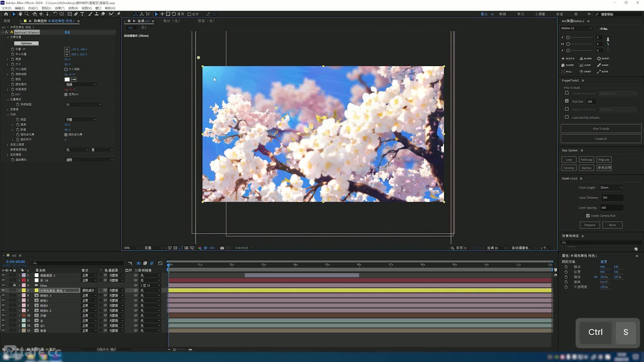Click the Home icon in the toolbar
The width and height of the screenshot is (644, 362).
click(6, 14)
